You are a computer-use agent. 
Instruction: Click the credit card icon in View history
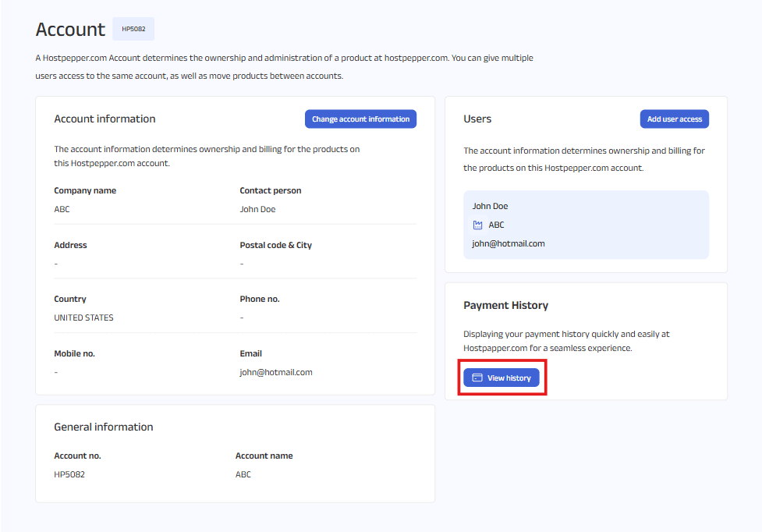pos(477,378)
